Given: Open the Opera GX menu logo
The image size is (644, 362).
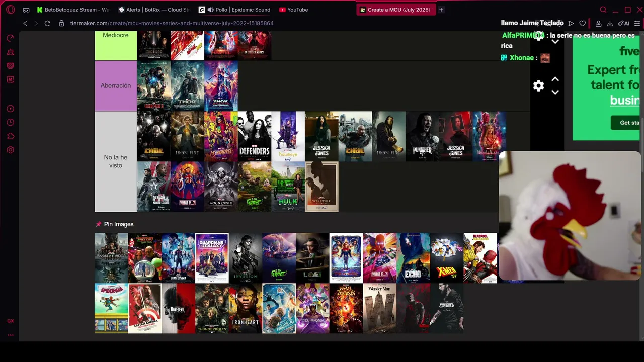Looking at the screenshot, I should 11,10.
